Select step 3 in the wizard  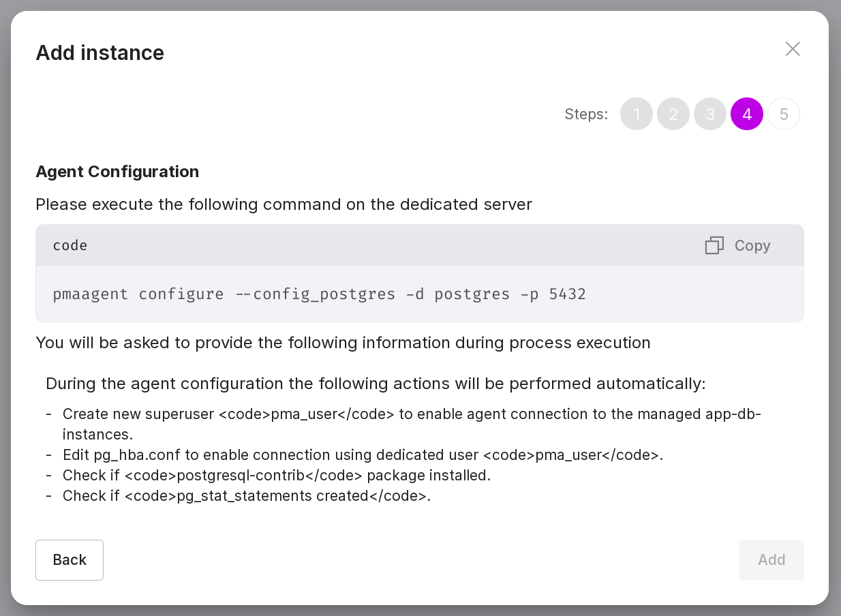pos(709,114)
